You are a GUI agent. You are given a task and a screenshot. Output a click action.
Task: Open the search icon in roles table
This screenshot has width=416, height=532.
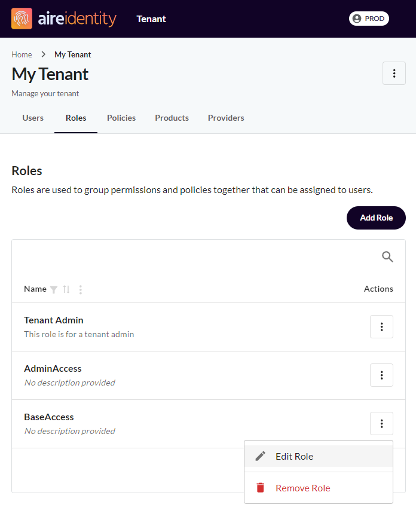387,257
